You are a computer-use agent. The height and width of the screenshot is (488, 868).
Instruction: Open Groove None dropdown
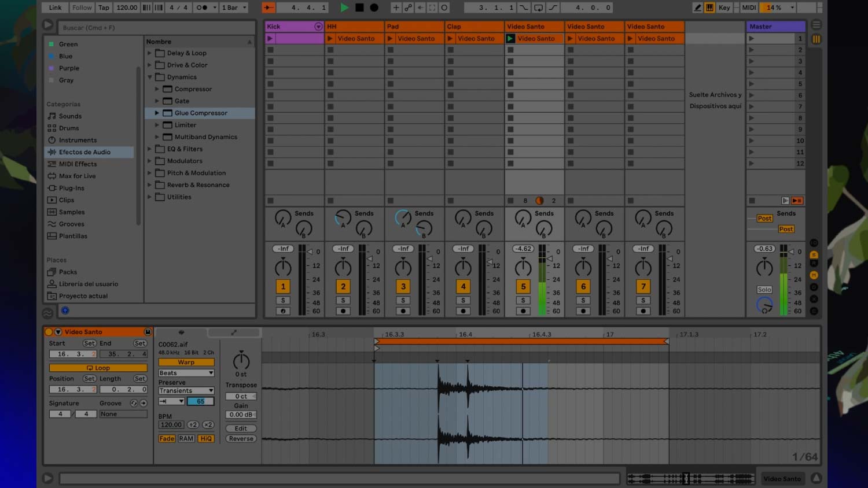123,414
